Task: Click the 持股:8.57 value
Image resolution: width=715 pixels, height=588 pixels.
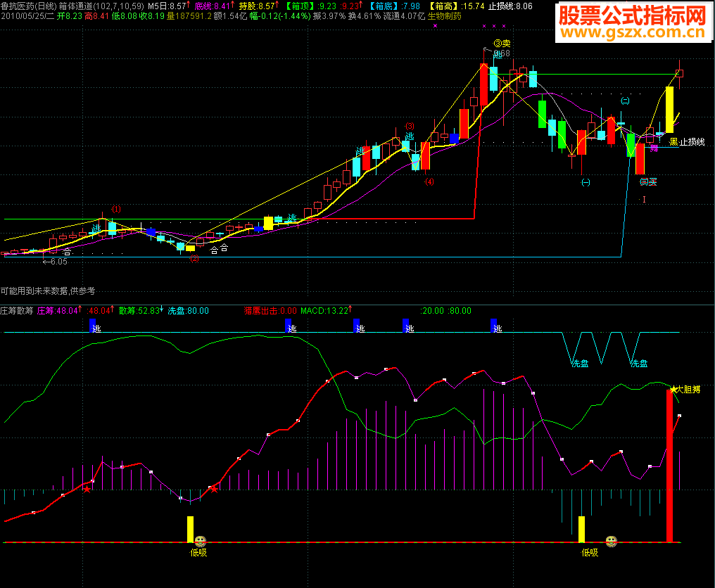Action: [258, 6]
